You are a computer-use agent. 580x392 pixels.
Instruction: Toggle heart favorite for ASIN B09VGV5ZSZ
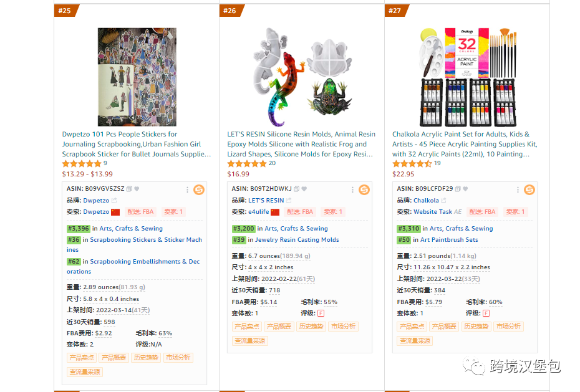[x=137, y=189]
